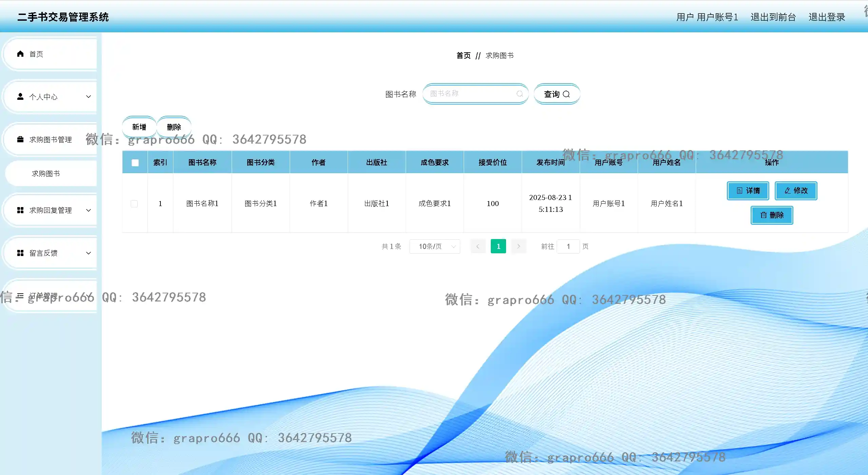Delete the row via trash 删除 button

(x=772, y=215)
